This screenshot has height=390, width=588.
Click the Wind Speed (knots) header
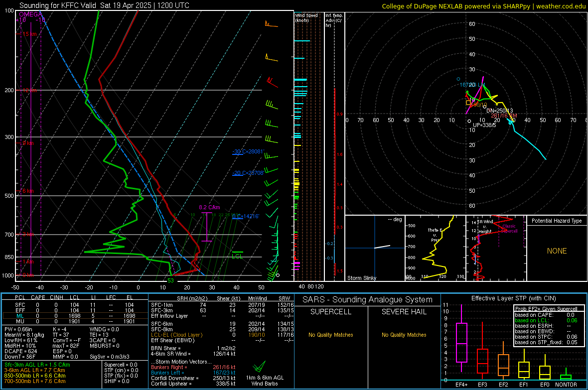click(x=306, y=17)
